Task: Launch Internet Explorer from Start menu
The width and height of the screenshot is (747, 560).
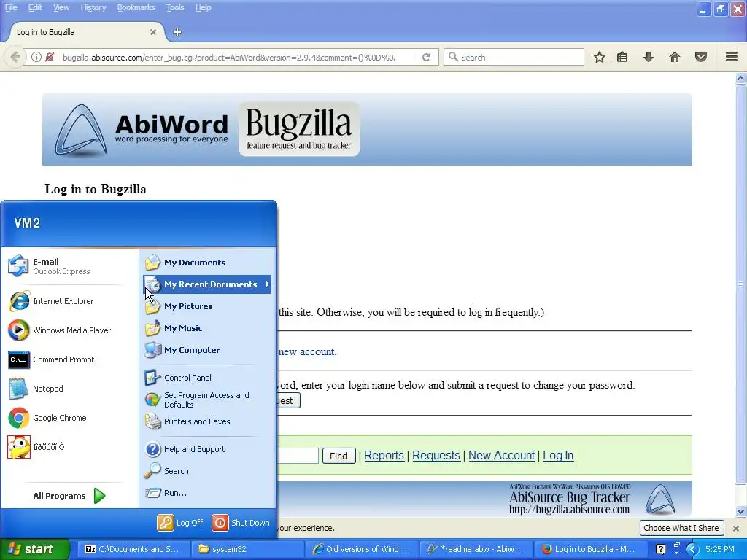Action: (66, 301)
